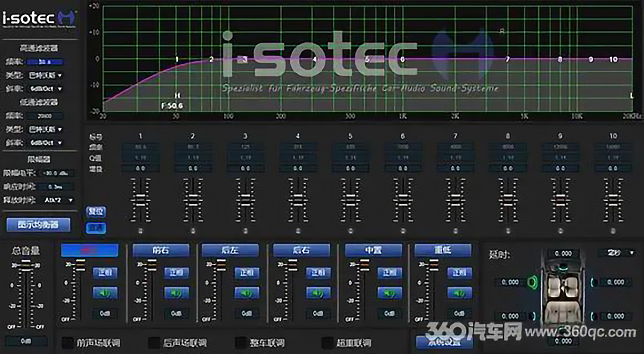Viewport: 644px width, 354px height.
Task: Select the green front-left speaker in car diagram
Action: click(532, 282)
